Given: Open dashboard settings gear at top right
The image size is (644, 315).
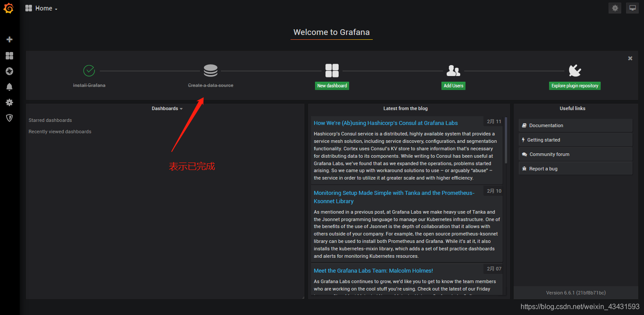Looking at the screenshot, I should click(615, 8).
